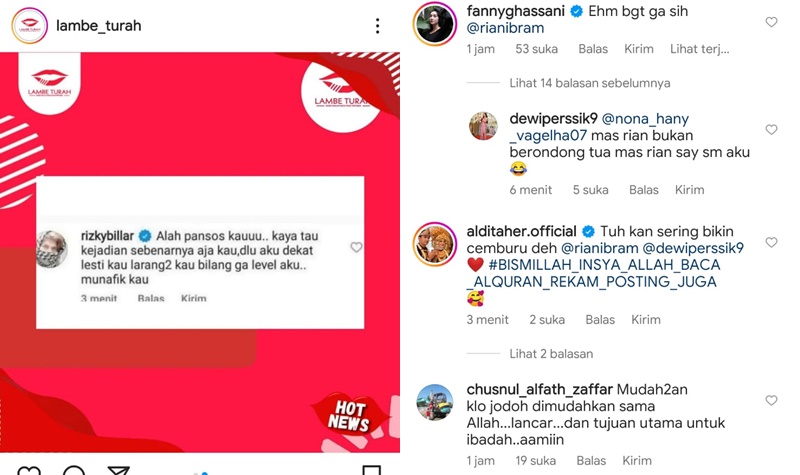The height and width of the screenshot is (475, 800).
Task: Click Balas under fannyghassani's comment
Action: coord(593,49)
